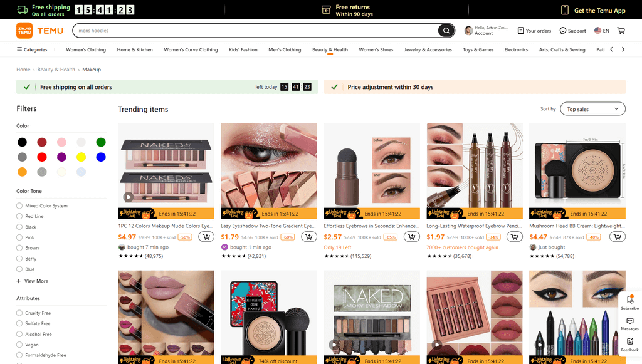Select the Berry color tone option
Image resolution: width=642 pixels, height=364 pixels.
(x=19, y=259)
